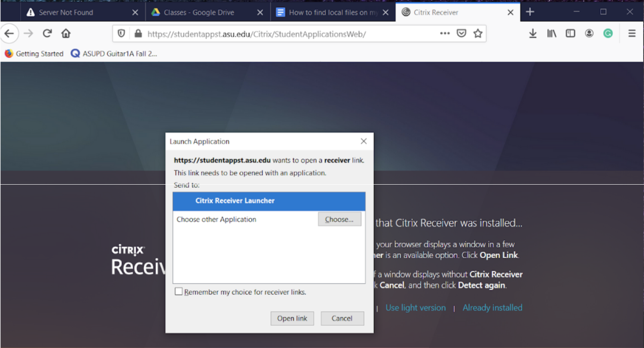The width and height of the screenshot is (644, 348).
Task: Enable Remember my choice for receiver links
Action: [179, 292]
